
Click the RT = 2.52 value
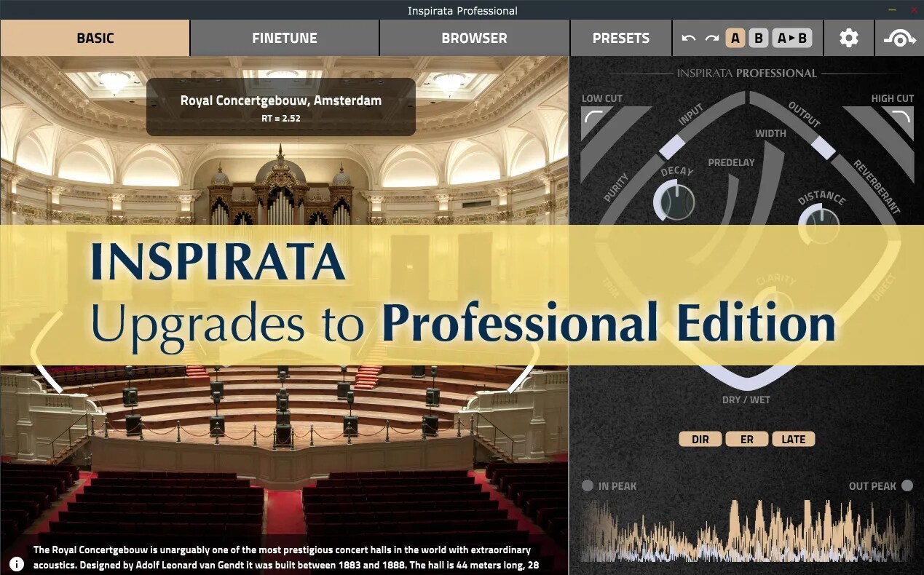pyautogui.click(x=281, y=118)
